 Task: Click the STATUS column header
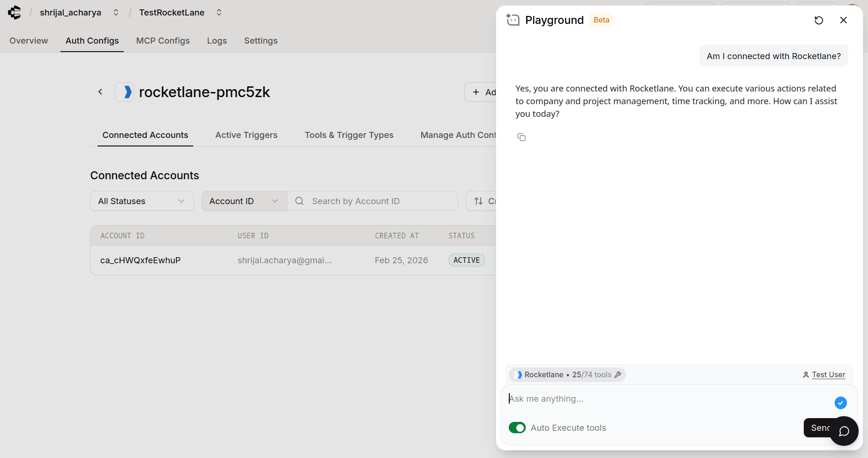(x=461, y=236)
